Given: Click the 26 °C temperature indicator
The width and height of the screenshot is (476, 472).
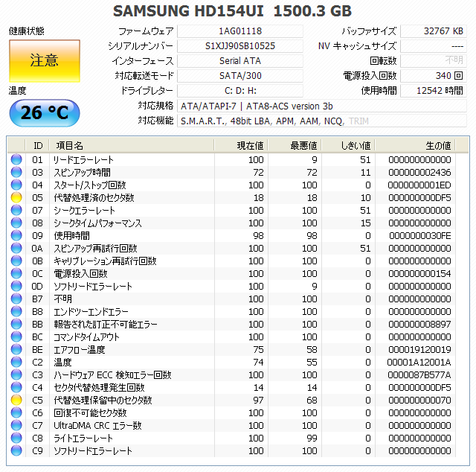Looking at the screenshot, I should coord(45,112).
